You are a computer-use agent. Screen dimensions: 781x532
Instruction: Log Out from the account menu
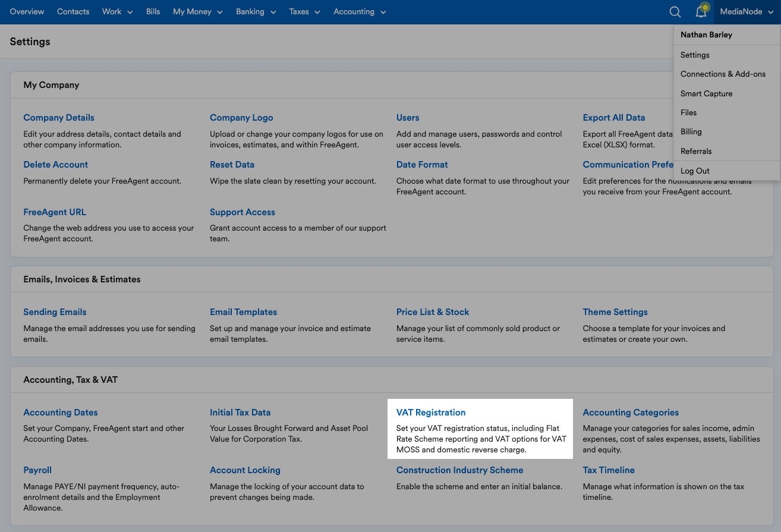[x=695, y=171]
